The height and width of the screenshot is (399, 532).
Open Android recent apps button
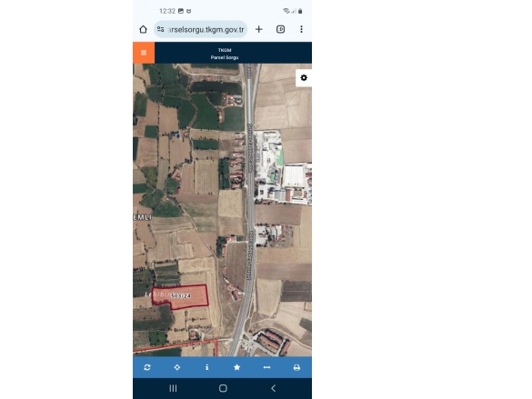173,388
